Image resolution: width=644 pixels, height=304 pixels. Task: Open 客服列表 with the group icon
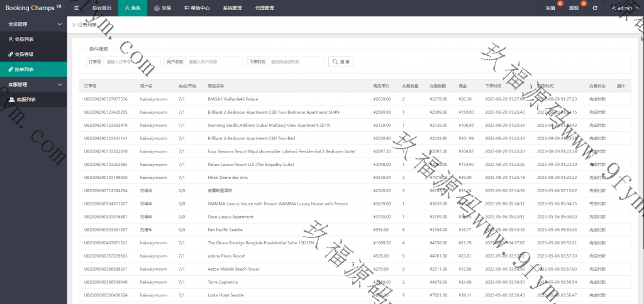click(x=25, y=99)
